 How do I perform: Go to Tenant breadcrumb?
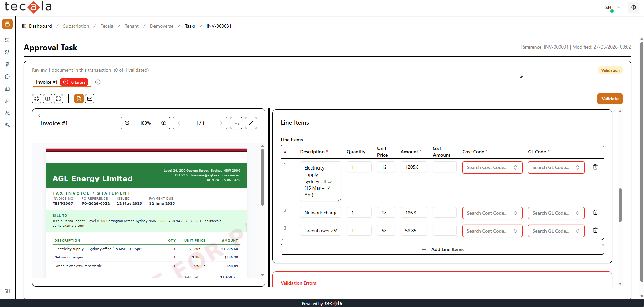coord(132,26)
